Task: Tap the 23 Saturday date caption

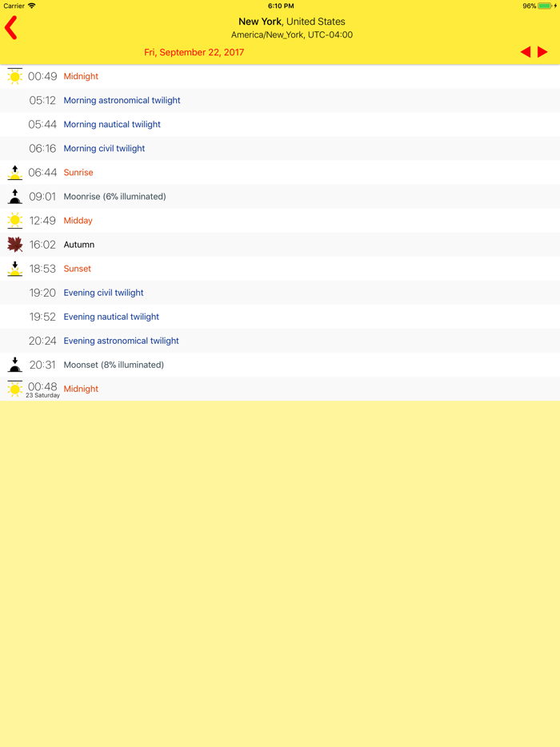Action: (x=43, y=395)
